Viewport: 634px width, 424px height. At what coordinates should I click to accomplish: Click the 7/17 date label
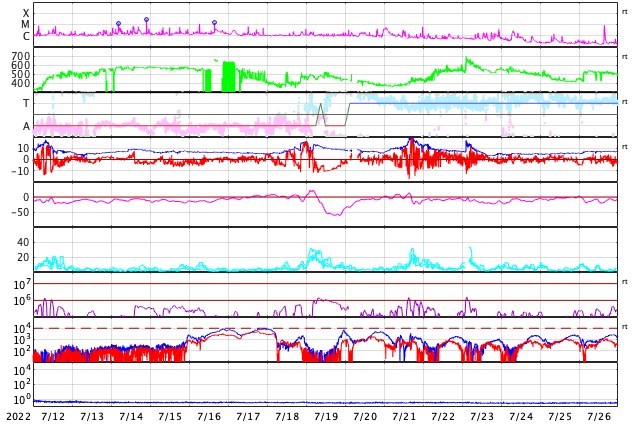[248, 417]
